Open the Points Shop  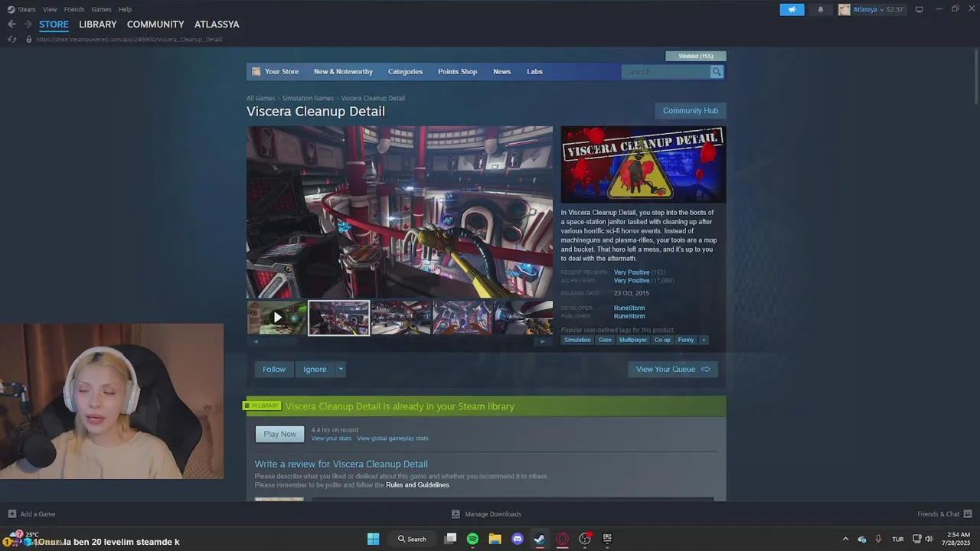click(457, 72)
